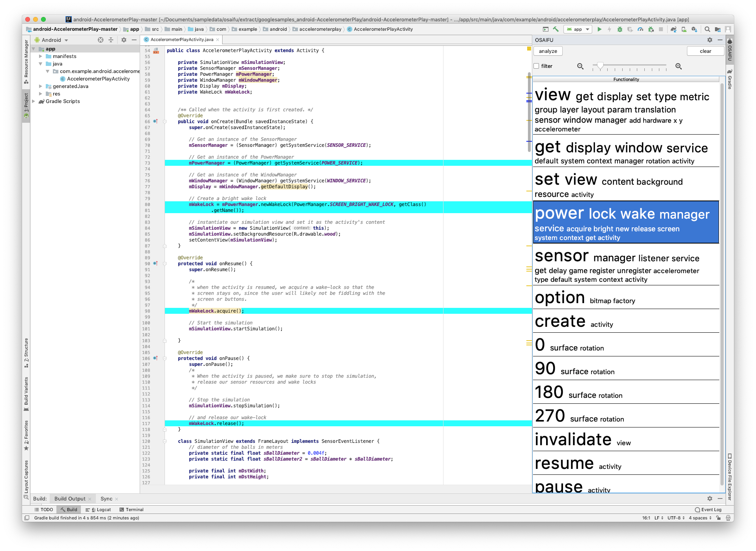Open Project panel gear settings

[124, 40]
